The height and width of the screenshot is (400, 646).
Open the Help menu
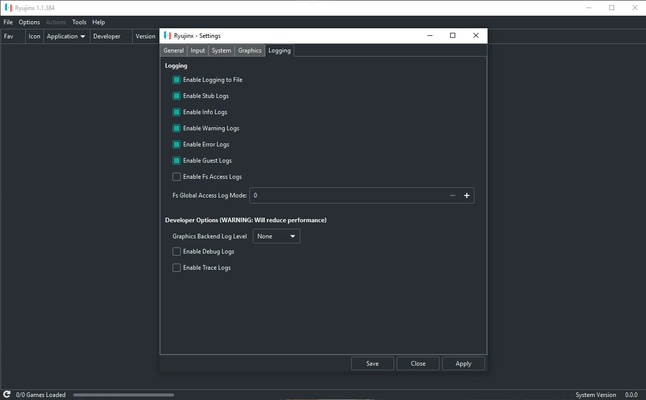click(x=98, y=22)
